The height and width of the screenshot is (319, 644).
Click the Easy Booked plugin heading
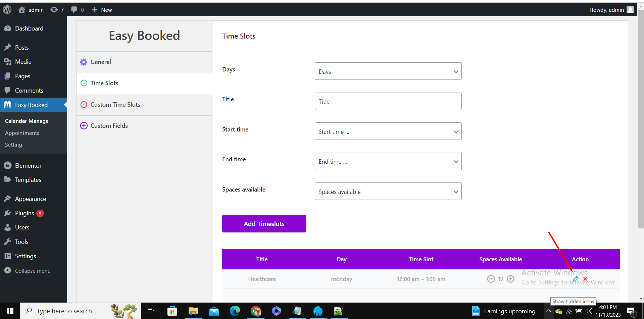(144, 36)
